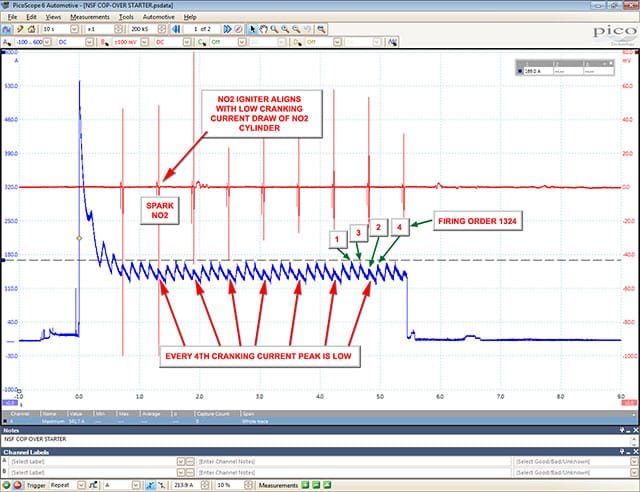Delete measurement with third green icon
Screen dimensions: 640x492
pyautogui.click(x=327, y=485)
